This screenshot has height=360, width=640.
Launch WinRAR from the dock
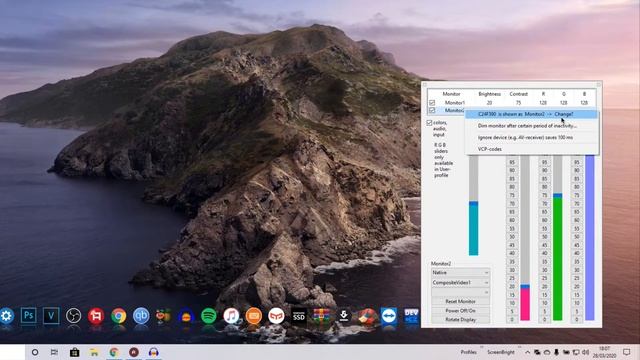point(321,316)
